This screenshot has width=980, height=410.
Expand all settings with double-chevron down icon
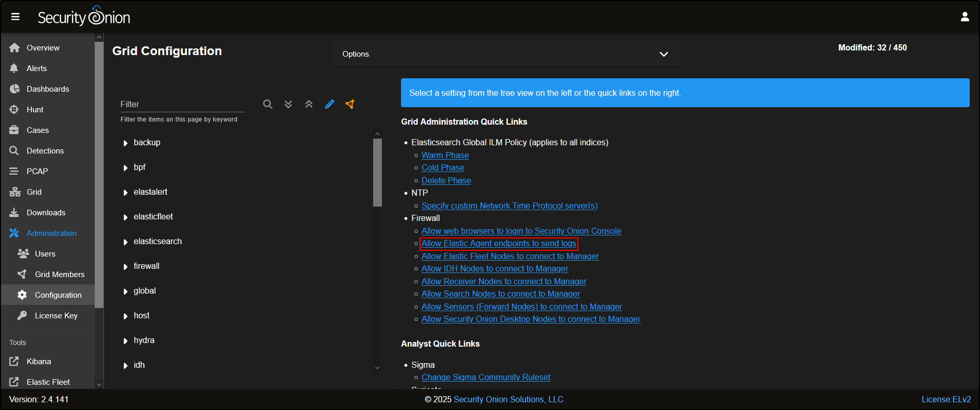click(x=288, y=104)
